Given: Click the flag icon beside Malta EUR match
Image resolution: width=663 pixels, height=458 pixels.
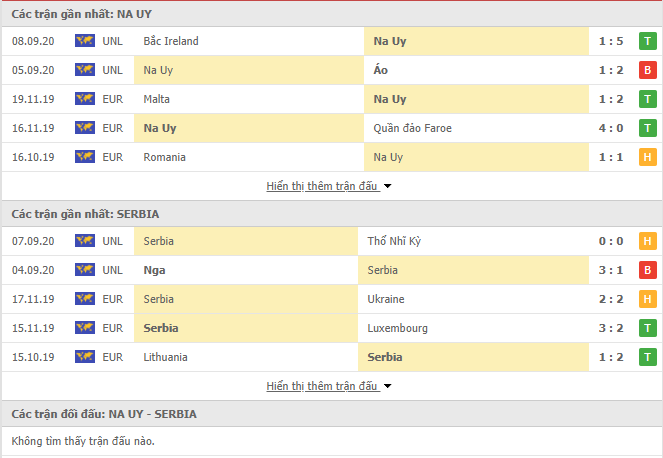Looking at the screenshot, I should [x=85, y=99].
